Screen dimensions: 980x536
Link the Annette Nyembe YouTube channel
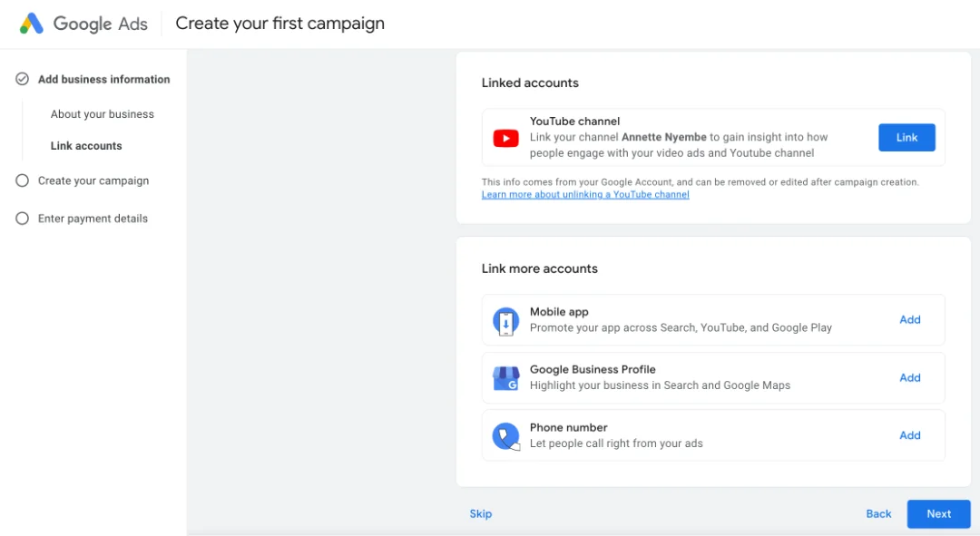point(906,138)
